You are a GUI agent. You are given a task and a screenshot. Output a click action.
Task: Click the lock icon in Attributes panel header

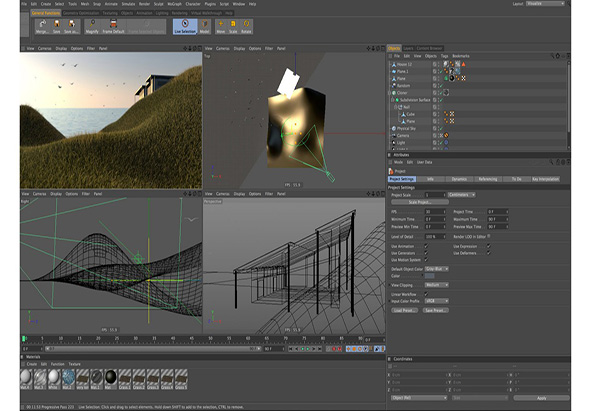point(558,162)
